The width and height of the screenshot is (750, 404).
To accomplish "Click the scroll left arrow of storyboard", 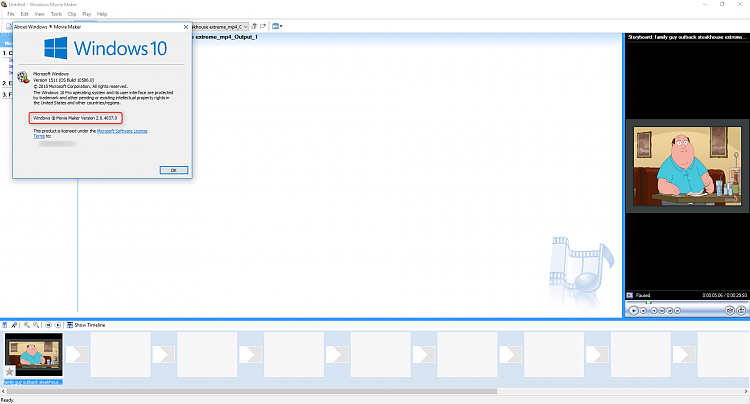I will (x=3, y=391).
